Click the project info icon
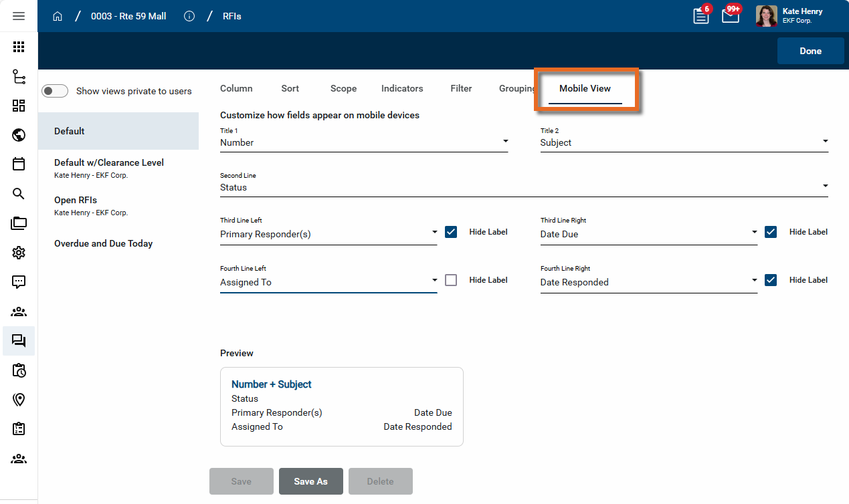849x504 pixels. [x=189, y=16]
